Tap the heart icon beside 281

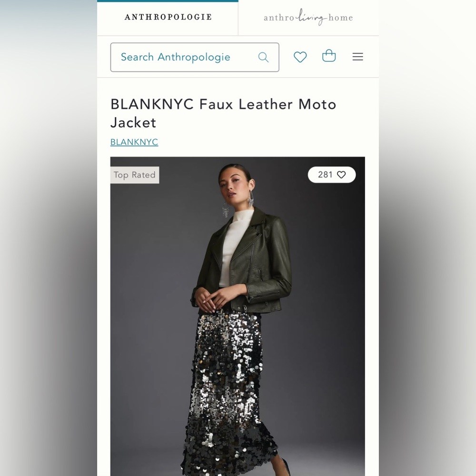(341, 175)
